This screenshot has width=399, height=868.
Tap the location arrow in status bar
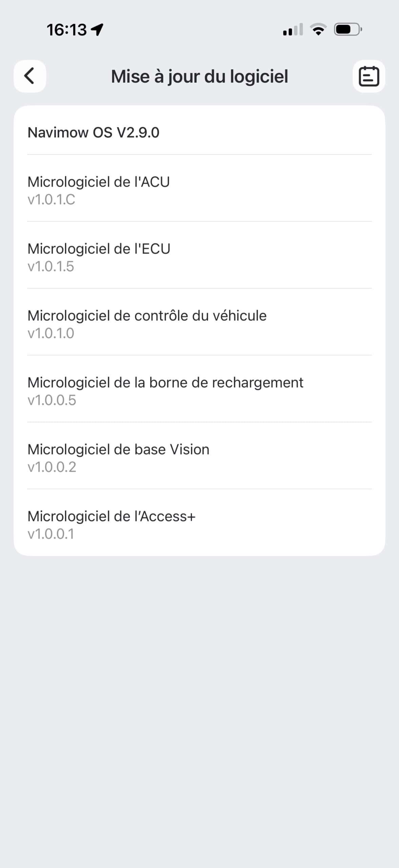98,30
